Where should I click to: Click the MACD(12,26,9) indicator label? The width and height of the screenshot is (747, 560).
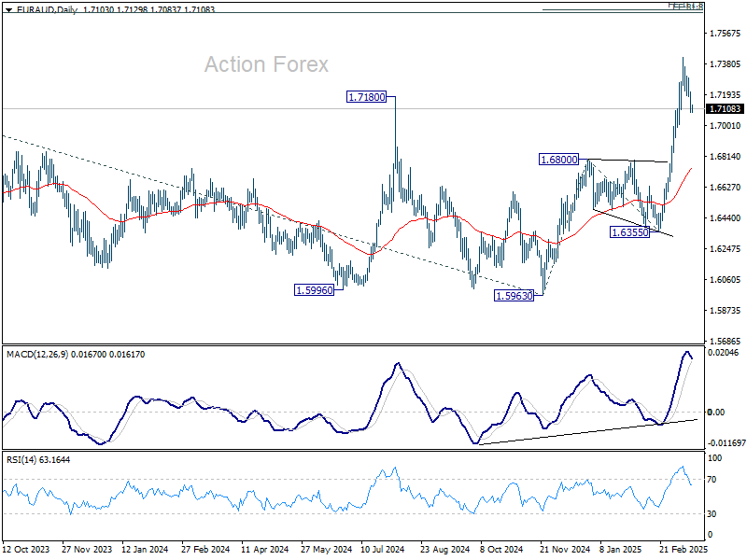(37, 355)
